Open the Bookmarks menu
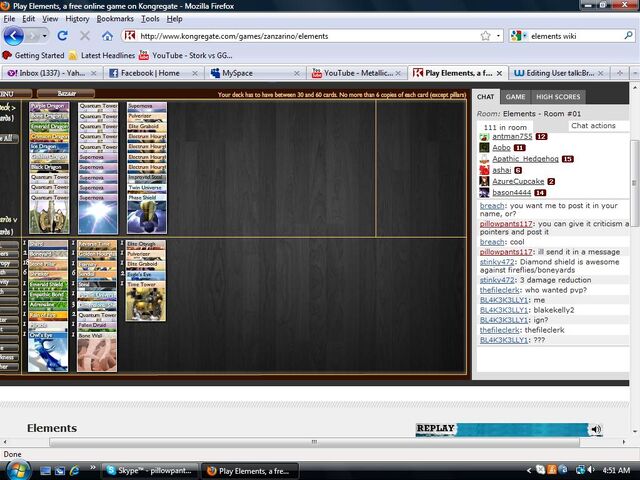 point(115,18)
